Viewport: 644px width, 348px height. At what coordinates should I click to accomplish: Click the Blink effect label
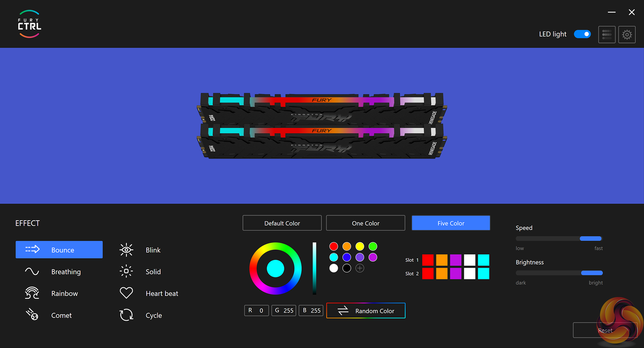point(153,250)
